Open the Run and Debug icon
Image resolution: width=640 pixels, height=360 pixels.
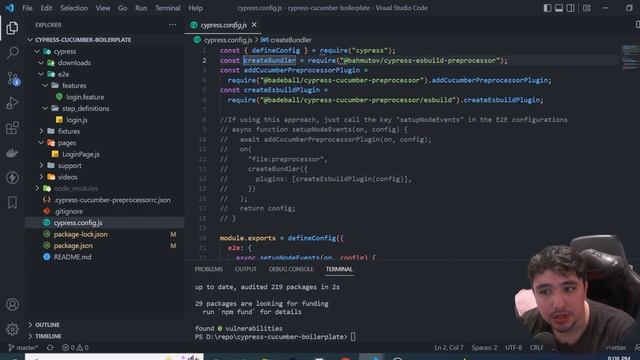pyautogui.click(x=12, y=103)
